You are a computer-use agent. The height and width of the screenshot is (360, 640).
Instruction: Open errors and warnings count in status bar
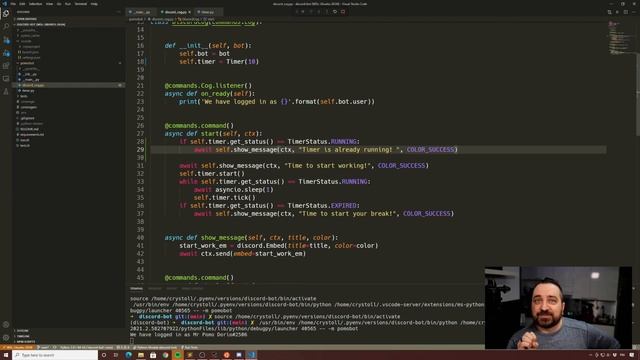tap(123, 347)
